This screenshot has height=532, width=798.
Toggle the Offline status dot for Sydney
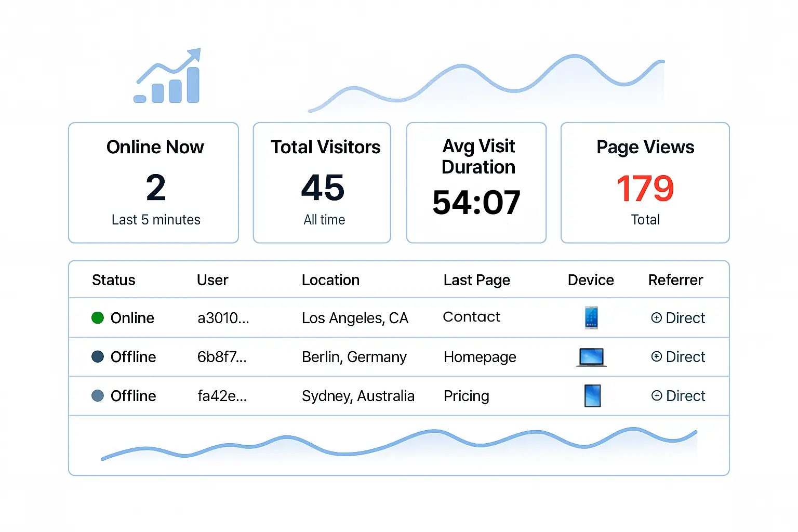98,396
